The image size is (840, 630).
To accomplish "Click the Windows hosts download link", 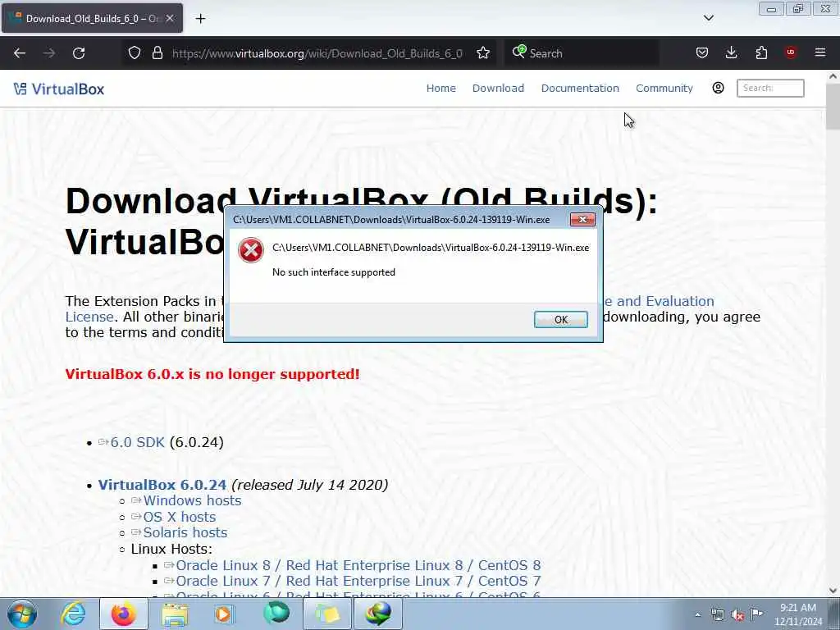I will [x=192, y=500].
